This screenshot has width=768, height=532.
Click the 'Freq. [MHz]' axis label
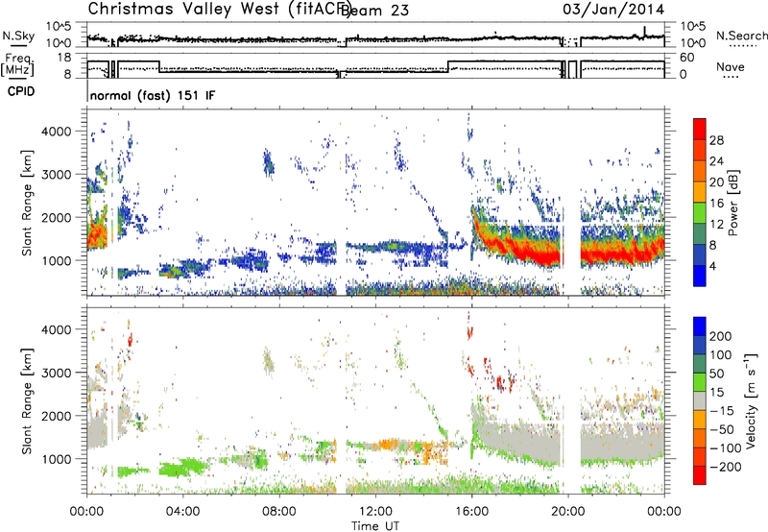tap(17, 65)
